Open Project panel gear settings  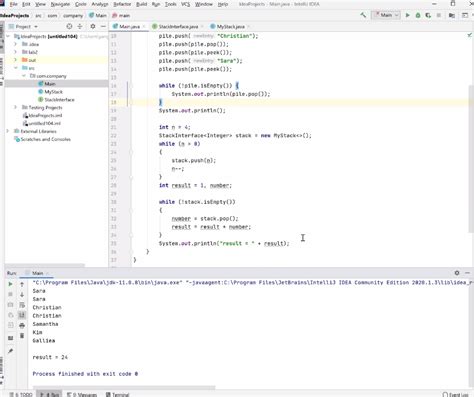pos(93,26)
